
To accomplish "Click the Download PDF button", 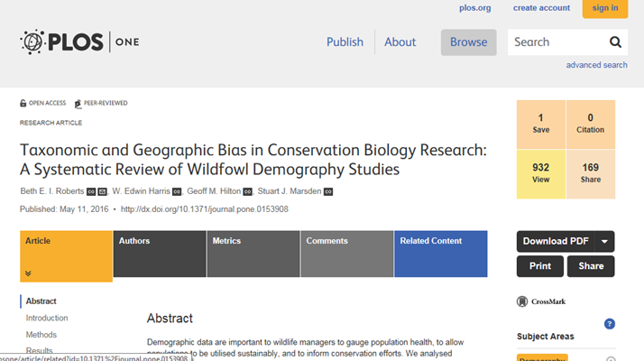I will point(556,241).
